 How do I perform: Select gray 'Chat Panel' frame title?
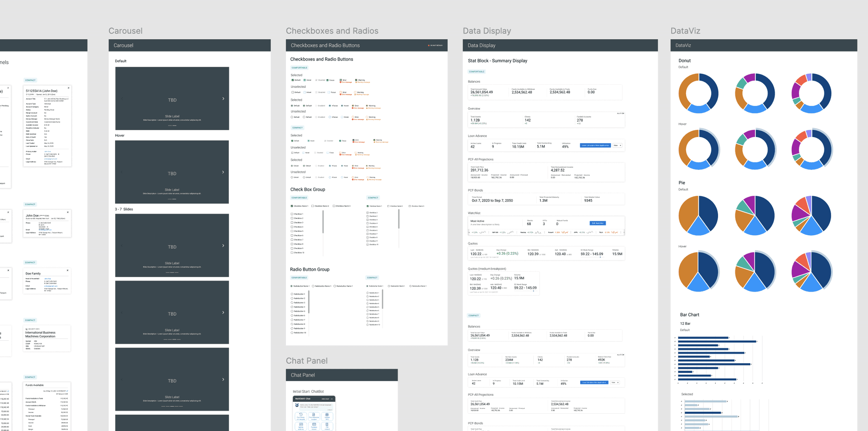tap(306, 361)
